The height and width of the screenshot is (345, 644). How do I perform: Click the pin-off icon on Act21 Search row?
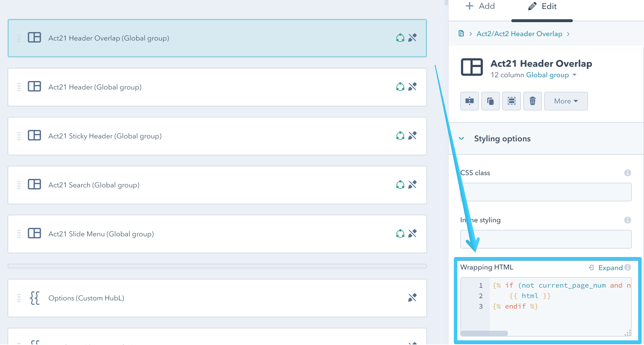pos(412,185)
